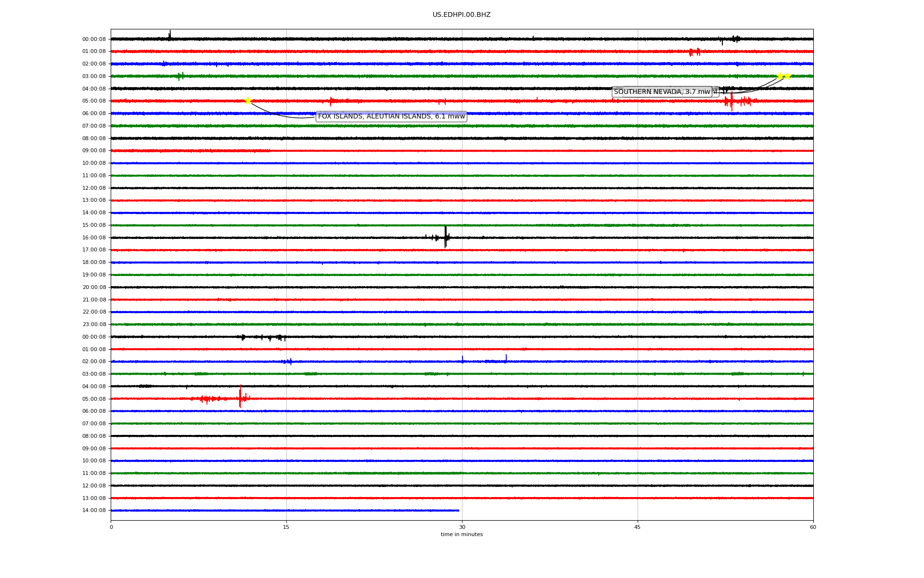Click the red burst near minute 53 on the first 05:00:08 trace
The image size is (924, 578).
[731, 101]
